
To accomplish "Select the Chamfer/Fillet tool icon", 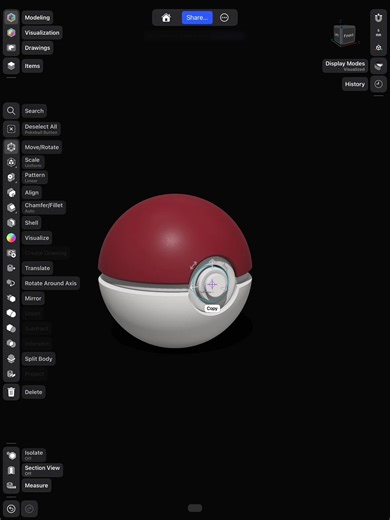I will [x=11, y=207].
